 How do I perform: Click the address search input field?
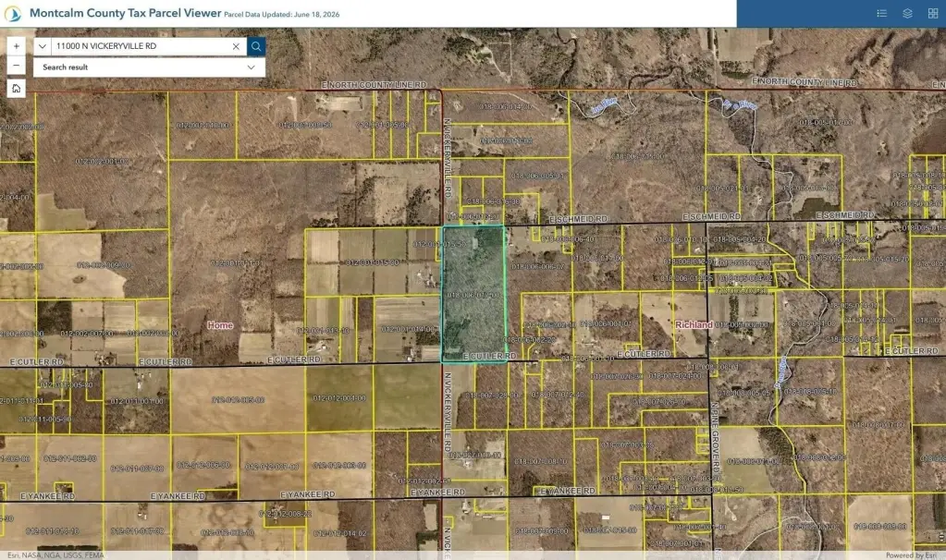140,46
